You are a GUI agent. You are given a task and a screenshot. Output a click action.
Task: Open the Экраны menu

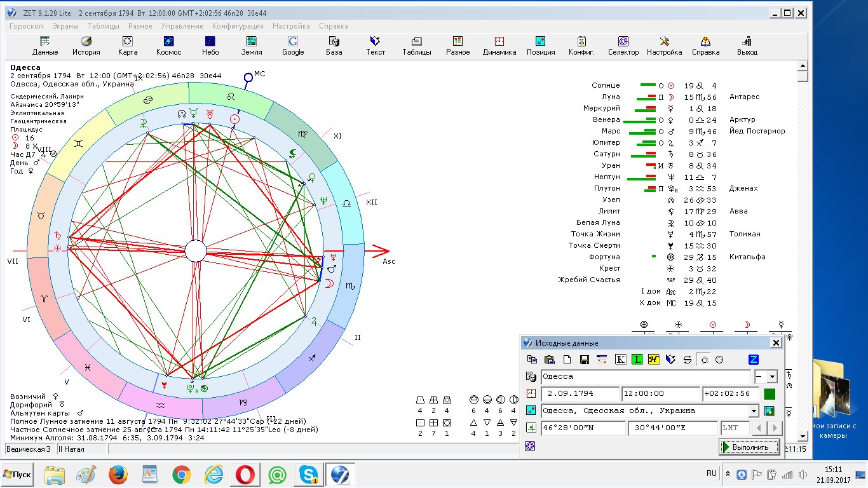(65, 26)
